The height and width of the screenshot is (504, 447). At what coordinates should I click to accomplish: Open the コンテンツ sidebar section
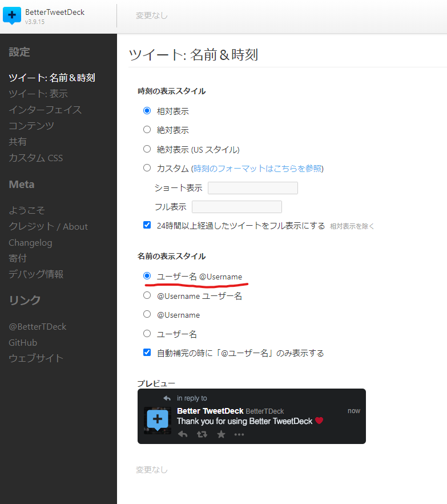pos(31,126)
